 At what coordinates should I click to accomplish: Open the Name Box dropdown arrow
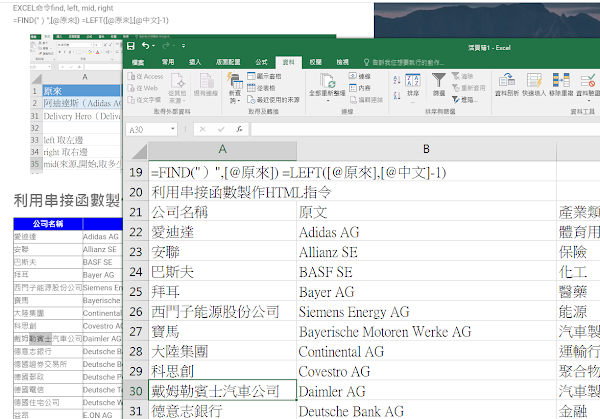pyautogui.click(x=173, y=129)
